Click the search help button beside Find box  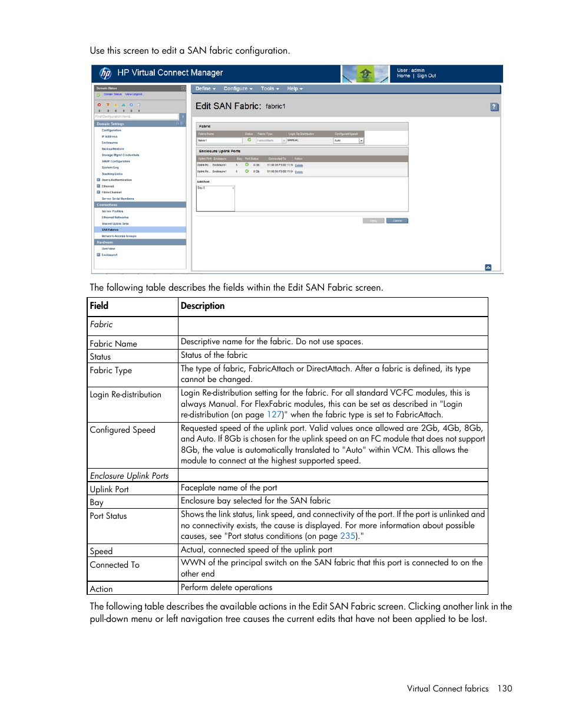[x=183, y=117]
